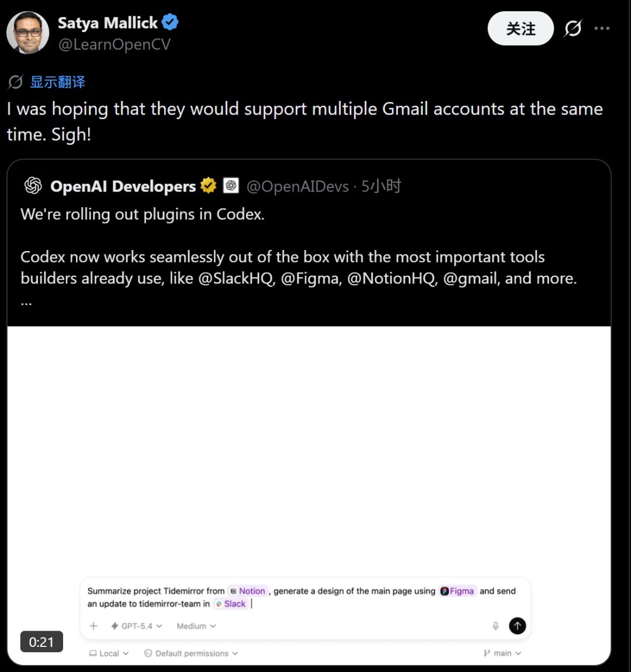Image resolution: width=631 pixels, height=672 pixels.
Task: Click the microphone icon in the prompt box
Action: pyautogui.click(x=495, y=626)
